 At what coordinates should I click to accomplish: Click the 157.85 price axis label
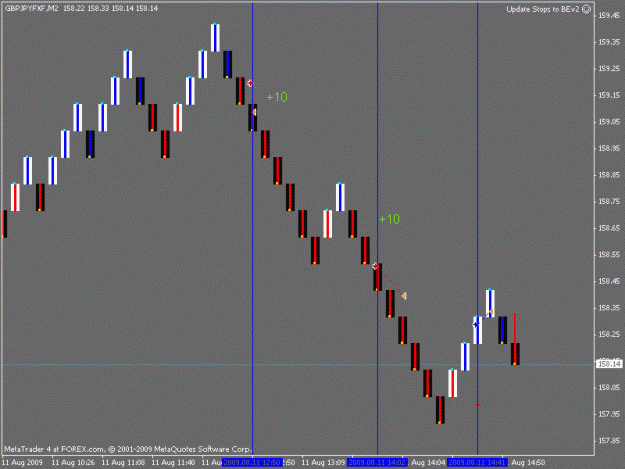tap(609, 441)
